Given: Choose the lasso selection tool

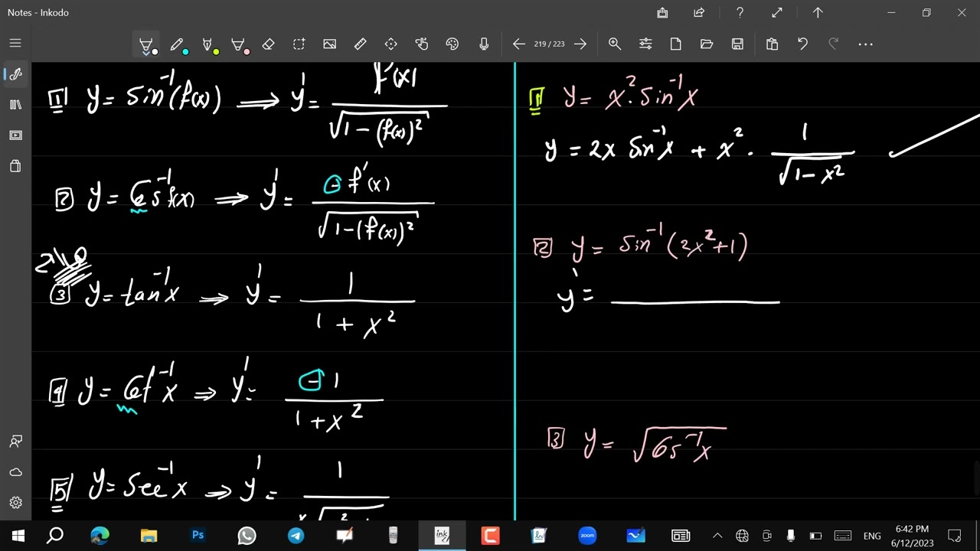Looking at the screenshot, I should click(x=299, y=44).
